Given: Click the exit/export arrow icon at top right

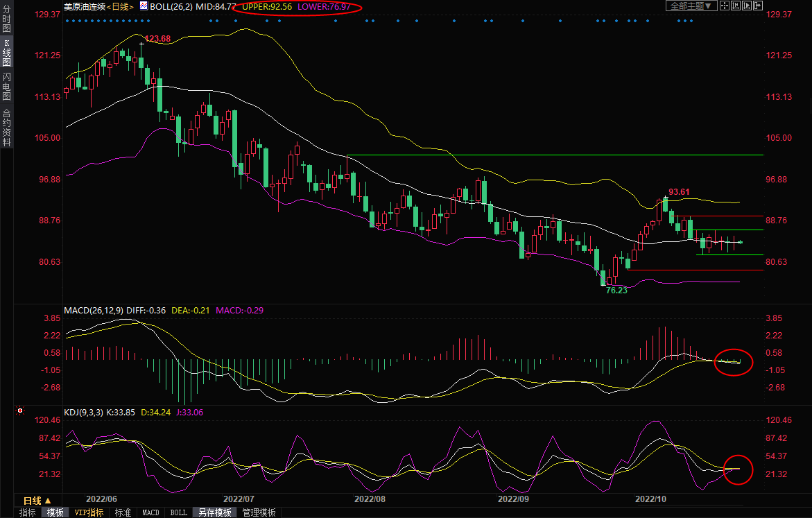Looking at the screenshot, I should click(759, 6).
